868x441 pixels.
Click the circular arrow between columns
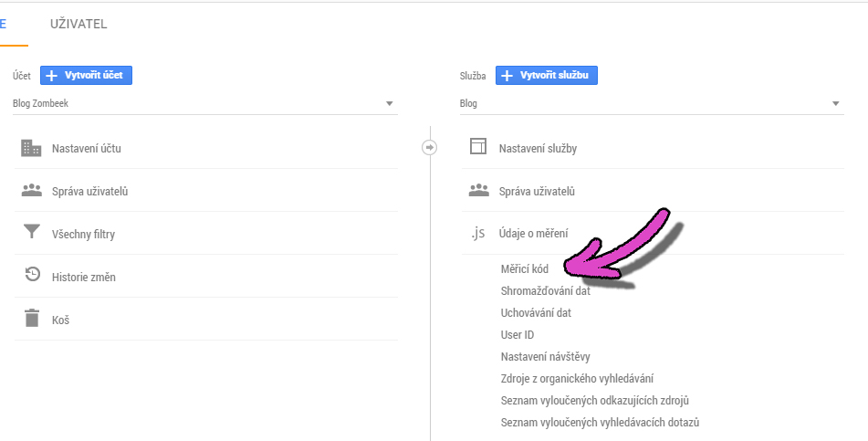point(429,147)
